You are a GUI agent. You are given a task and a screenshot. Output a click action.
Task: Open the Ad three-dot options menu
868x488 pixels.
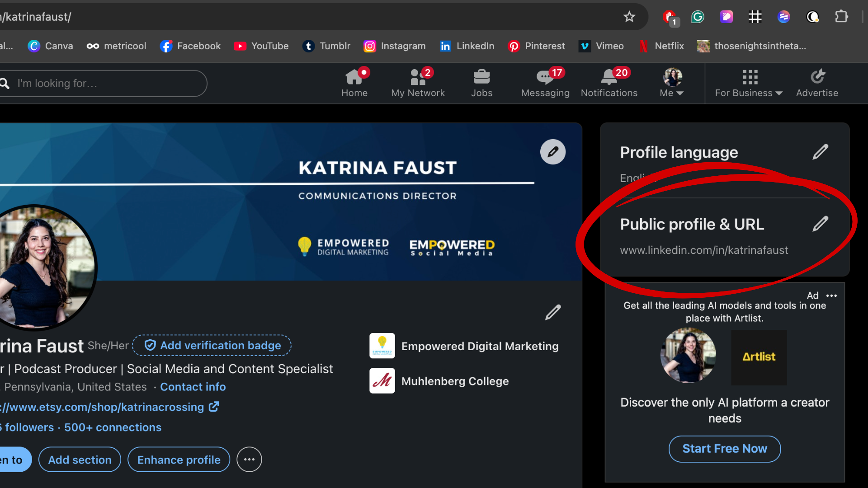[x=832, y=296]
